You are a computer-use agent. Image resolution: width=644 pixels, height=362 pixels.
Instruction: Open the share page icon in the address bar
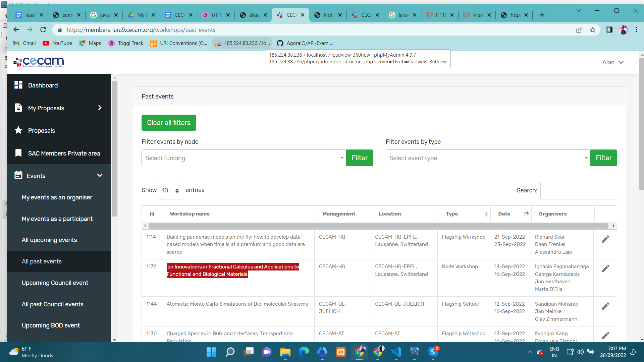point(579,30)
